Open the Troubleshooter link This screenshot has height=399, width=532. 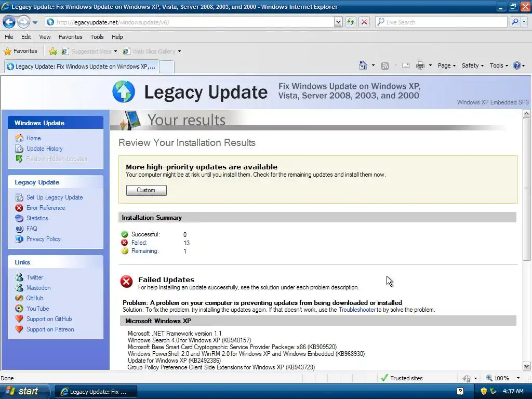coord(357,310)
